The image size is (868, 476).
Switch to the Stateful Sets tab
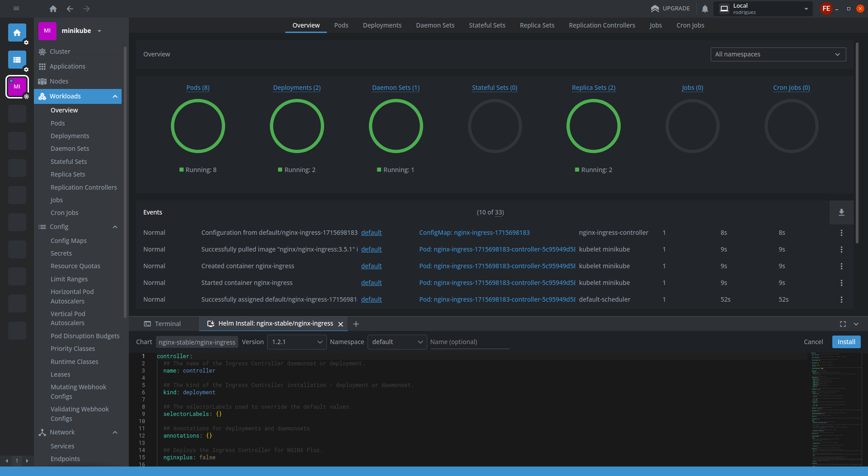click(487, 25)
